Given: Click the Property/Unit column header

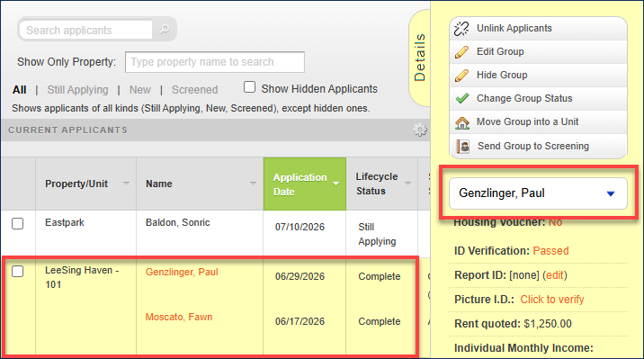Looking at the screenshot, I should click(x=85, y=184).
